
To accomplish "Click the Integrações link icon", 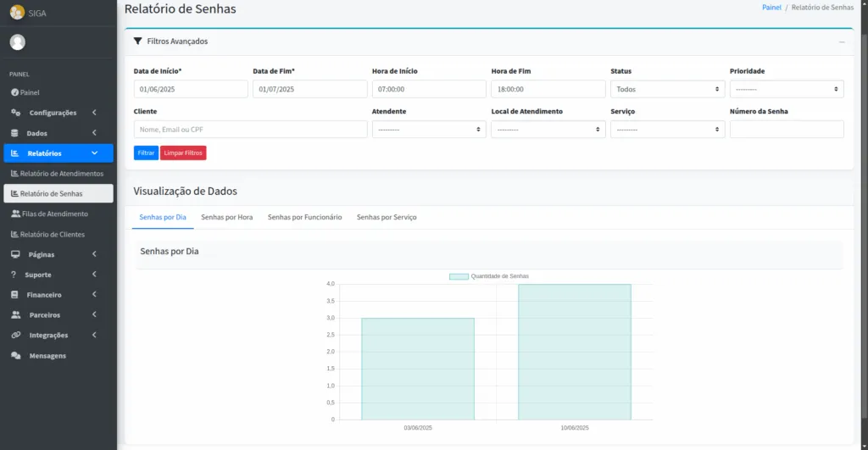I will [x=15, y=335].
